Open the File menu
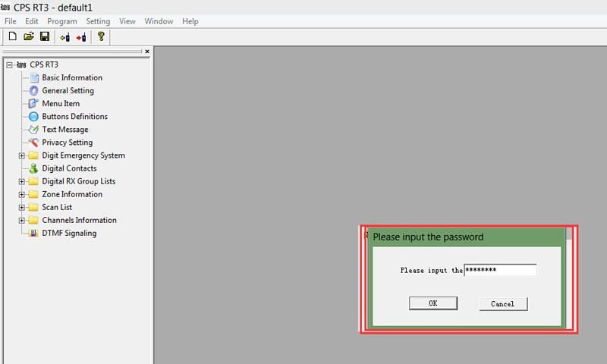 point(11,21)
